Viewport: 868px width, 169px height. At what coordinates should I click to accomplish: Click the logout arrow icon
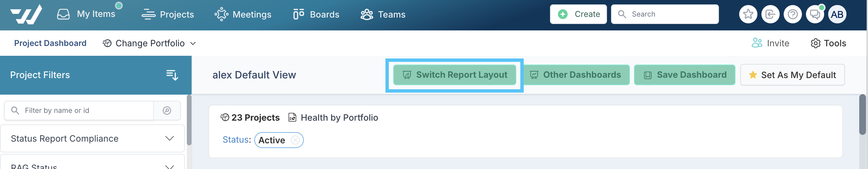pos(770,14)
